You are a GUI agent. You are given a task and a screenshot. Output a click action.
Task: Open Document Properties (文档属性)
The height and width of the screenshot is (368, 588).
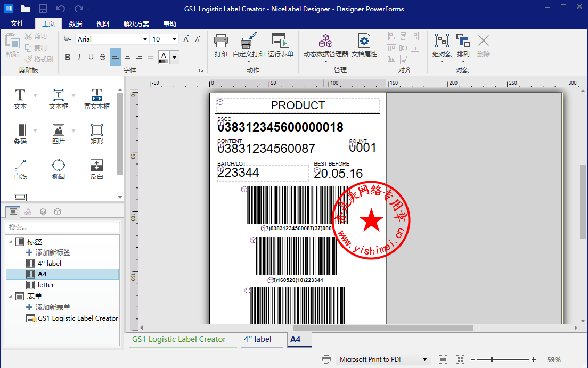(364, 46)
